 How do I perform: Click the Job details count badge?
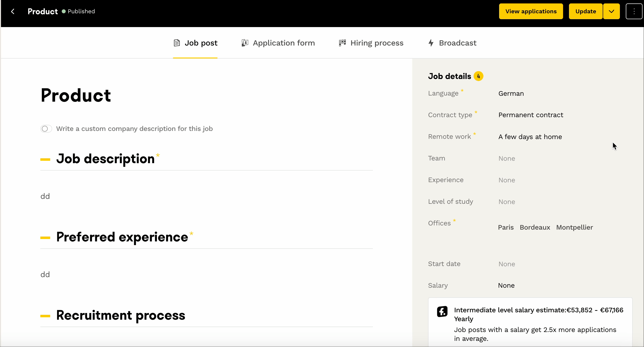click(x=478, y=76)
